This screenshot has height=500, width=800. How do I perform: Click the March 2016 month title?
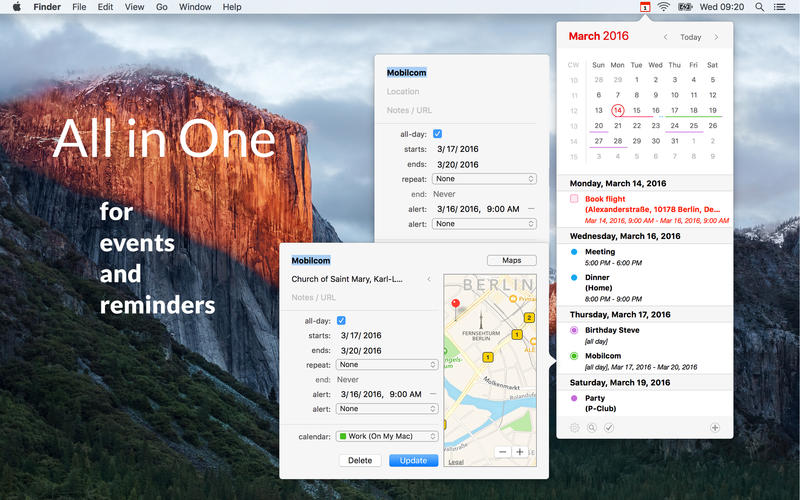[x=598, y=36]
